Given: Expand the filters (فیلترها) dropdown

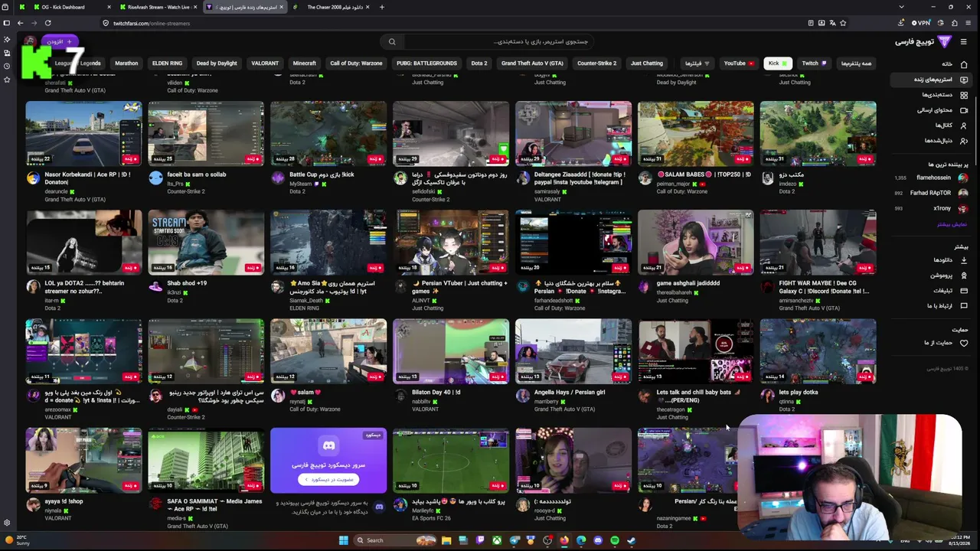Looking at the screenshot, I should (x=697, y=64).
